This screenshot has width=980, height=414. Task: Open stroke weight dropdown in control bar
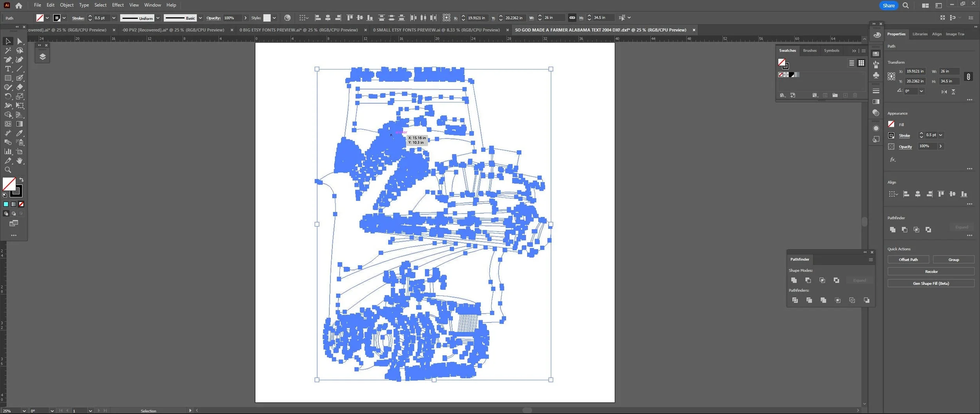(x=114, y=18)
